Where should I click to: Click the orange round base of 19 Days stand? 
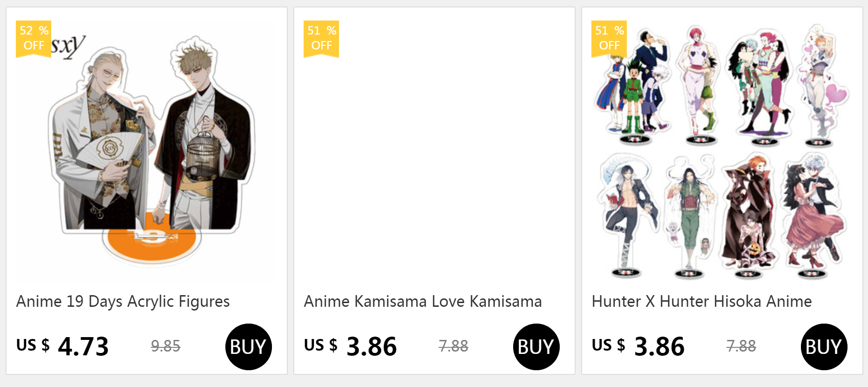coord(151,239)
